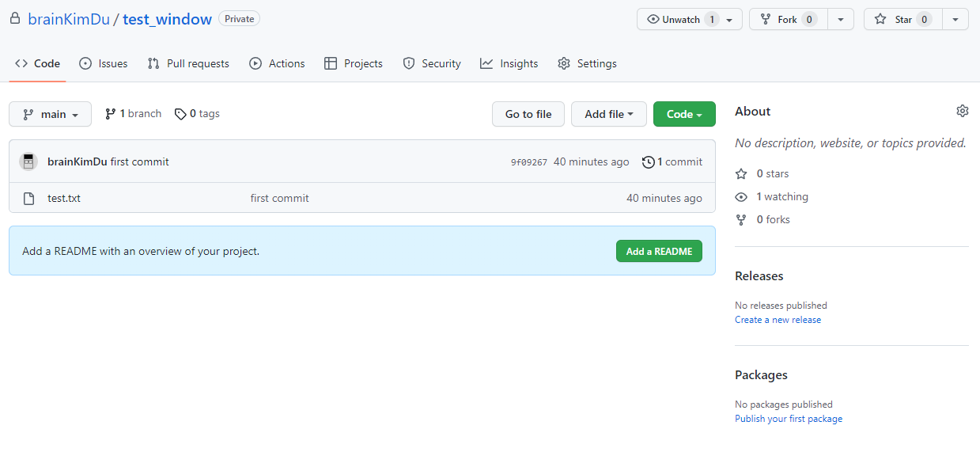Go to the Security tab
The image size is (980, 452).
pyautogui.click(x=432, y=63)
